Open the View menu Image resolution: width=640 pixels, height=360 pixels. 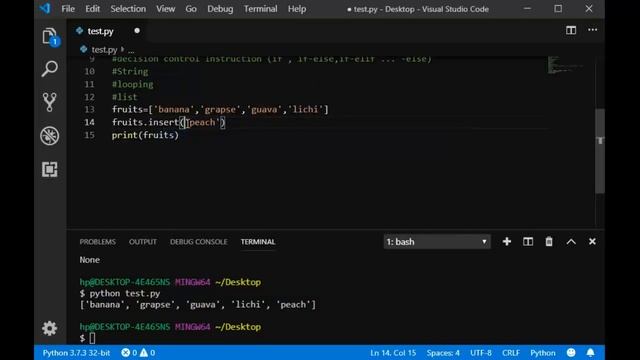tap(165, 9)
